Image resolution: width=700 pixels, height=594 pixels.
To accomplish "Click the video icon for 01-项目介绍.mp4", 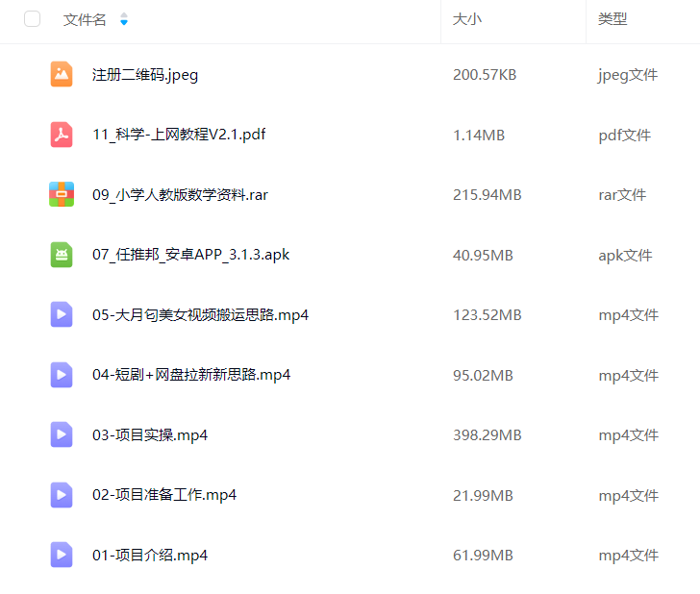I will (62, 555).
